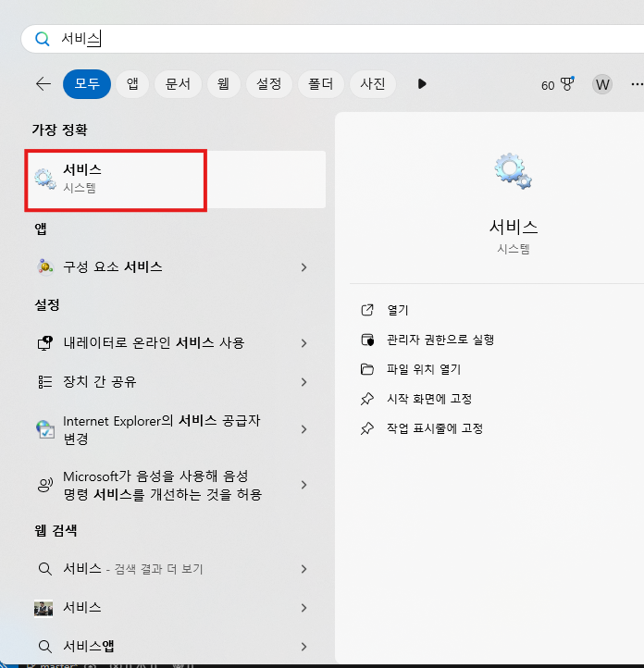
Task: Switch to the 웹 filter tab
Action: point(224,84)
